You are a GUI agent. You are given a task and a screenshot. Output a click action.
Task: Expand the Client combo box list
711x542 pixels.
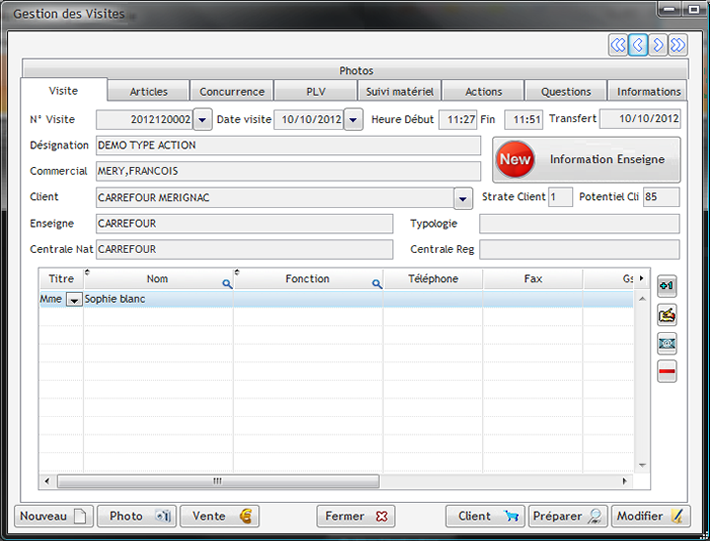point(463,198)
